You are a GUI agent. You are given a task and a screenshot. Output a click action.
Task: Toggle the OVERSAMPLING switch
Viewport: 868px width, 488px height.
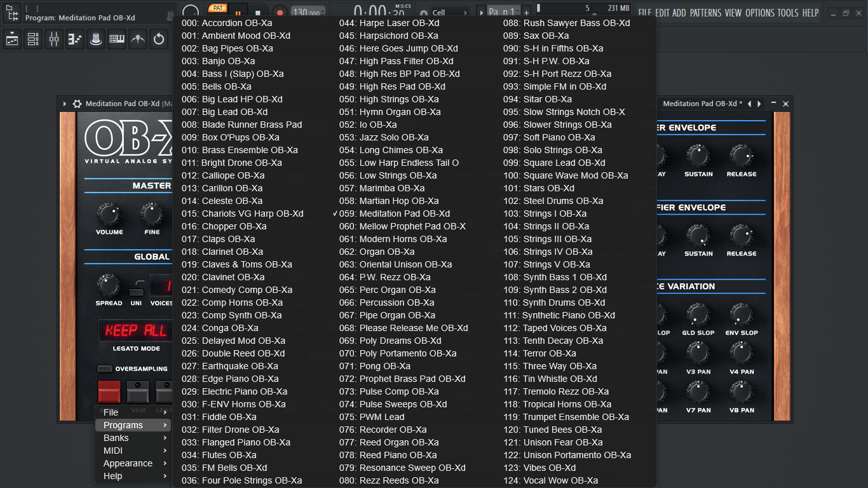[x=104, y=369]
